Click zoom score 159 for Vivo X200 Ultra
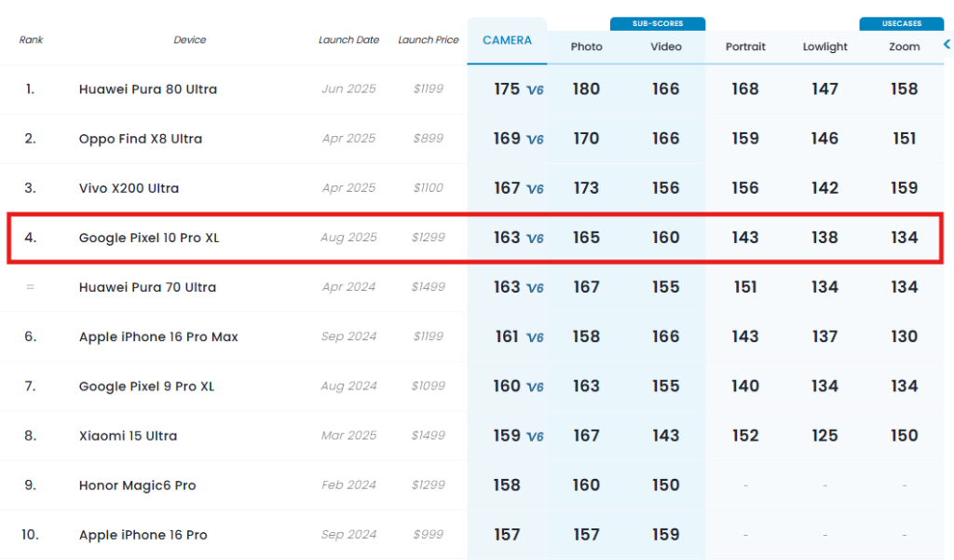 pos(905,188)
